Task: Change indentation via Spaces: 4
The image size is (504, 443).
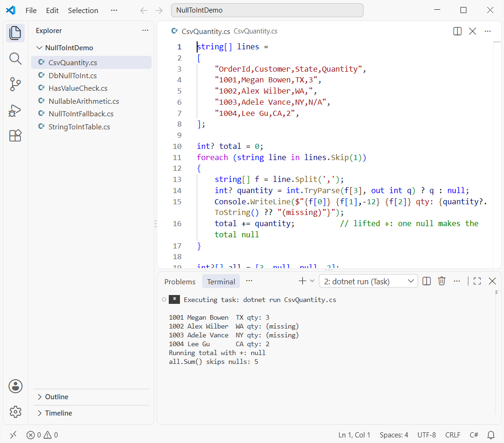Action: [394, 435]
